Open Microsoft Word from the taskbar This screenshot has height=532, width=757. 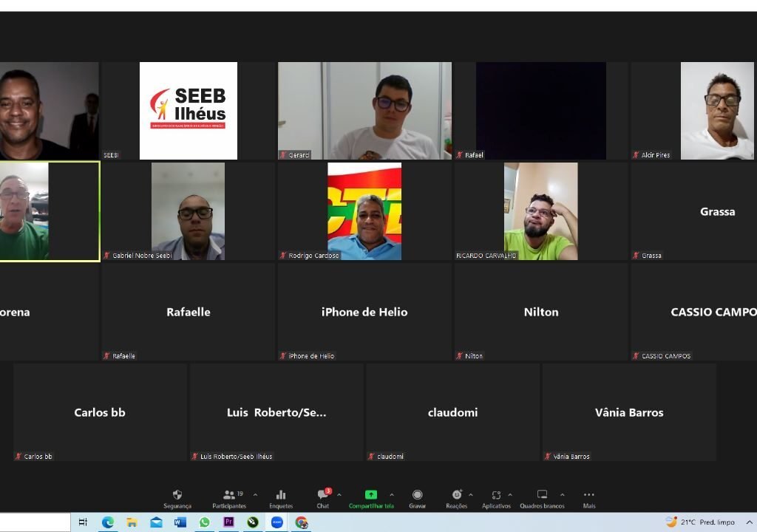[180, 522]
